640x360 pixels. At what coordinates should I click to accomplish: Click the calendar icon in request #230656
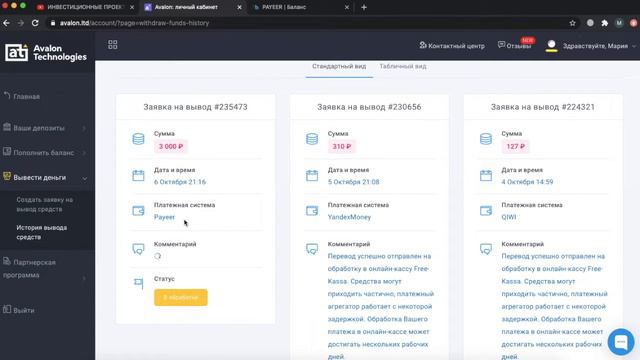[x=312, y=176]
